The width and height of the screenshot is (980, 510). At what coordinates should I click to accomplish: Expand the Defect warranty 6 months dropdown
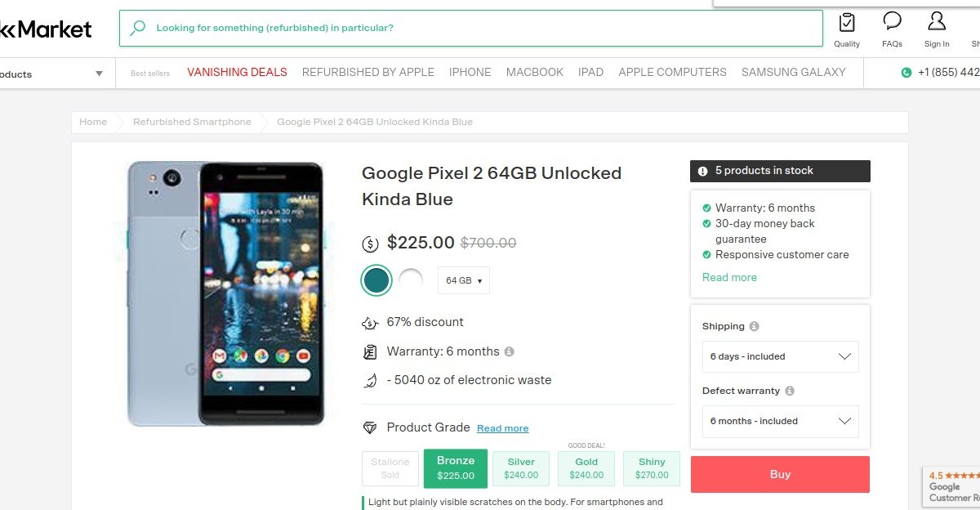coord(780,421)
